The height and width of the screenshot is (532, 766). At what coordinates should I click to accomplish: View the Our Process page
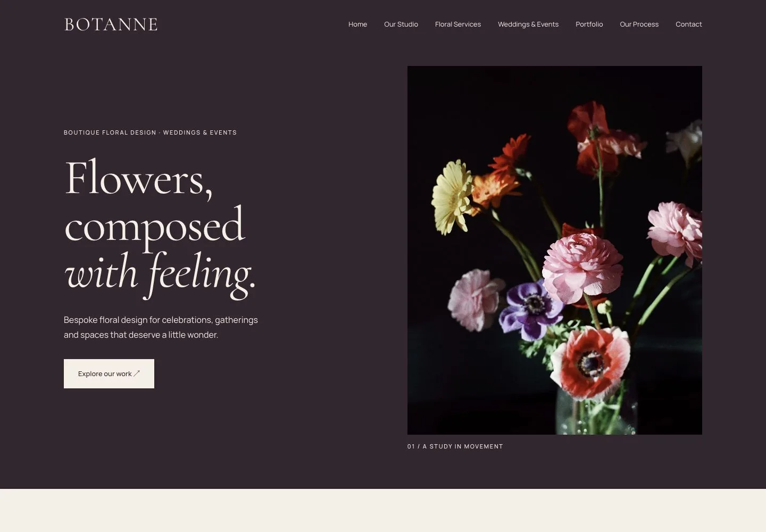tap(639, 24)
